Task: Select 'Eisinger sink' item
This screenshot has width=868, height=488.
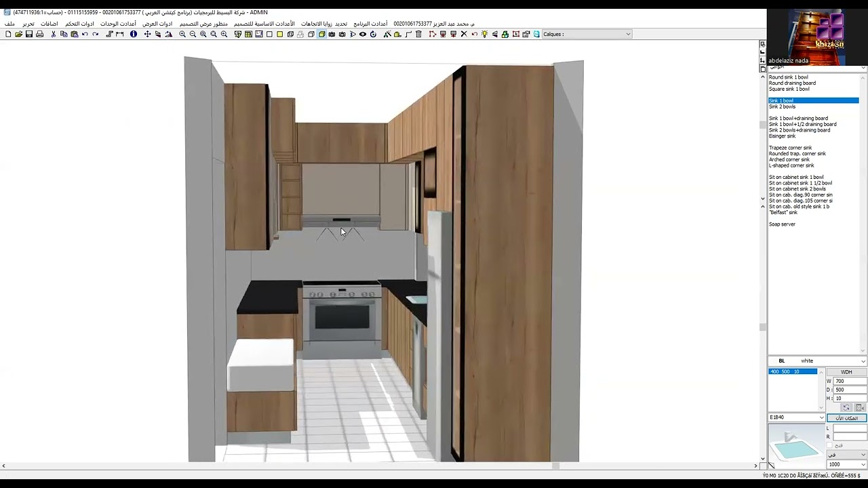Action: click(782, 136)
